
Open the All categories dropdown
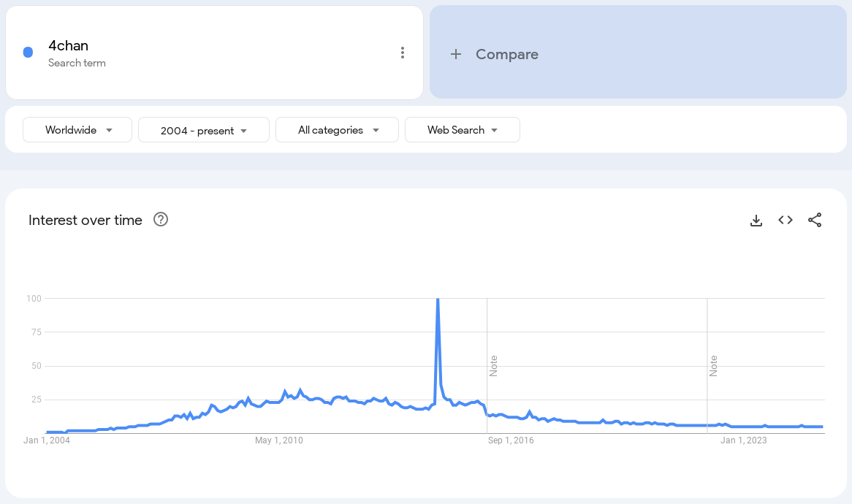coord(337,130)
